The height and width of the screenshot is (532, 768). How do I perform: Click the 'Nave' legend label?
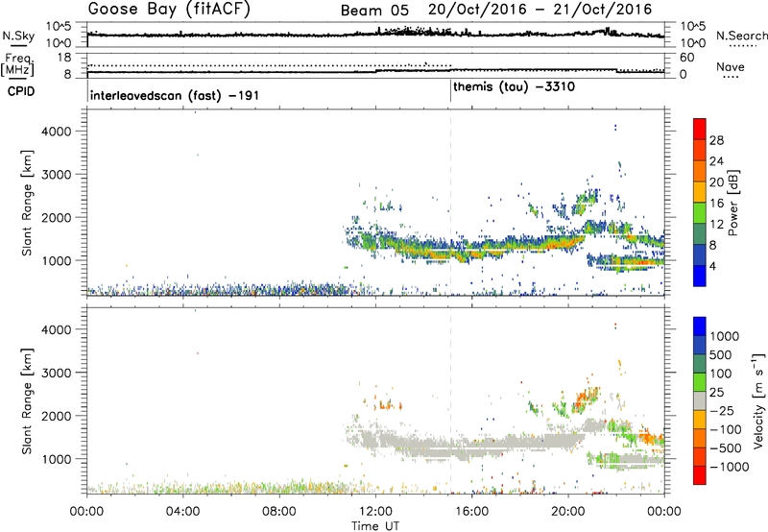coord(731,67)
